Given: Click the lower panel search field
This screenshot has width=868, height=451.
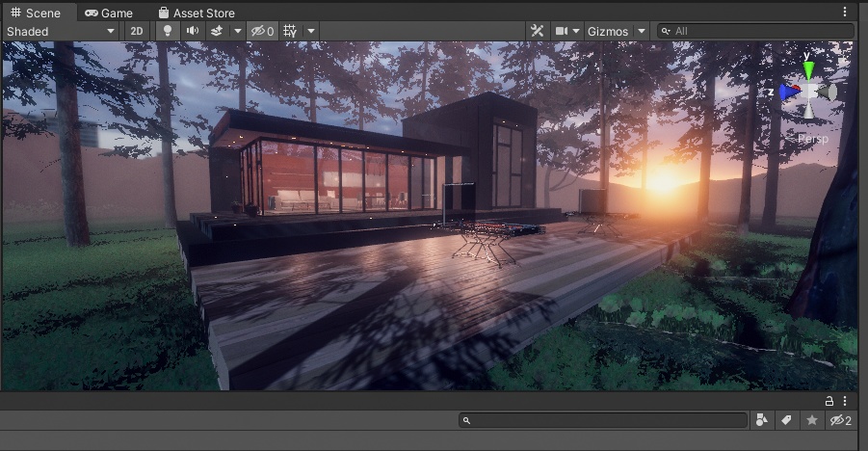Looking at the screenshot, I should click(x=603, y=420).
